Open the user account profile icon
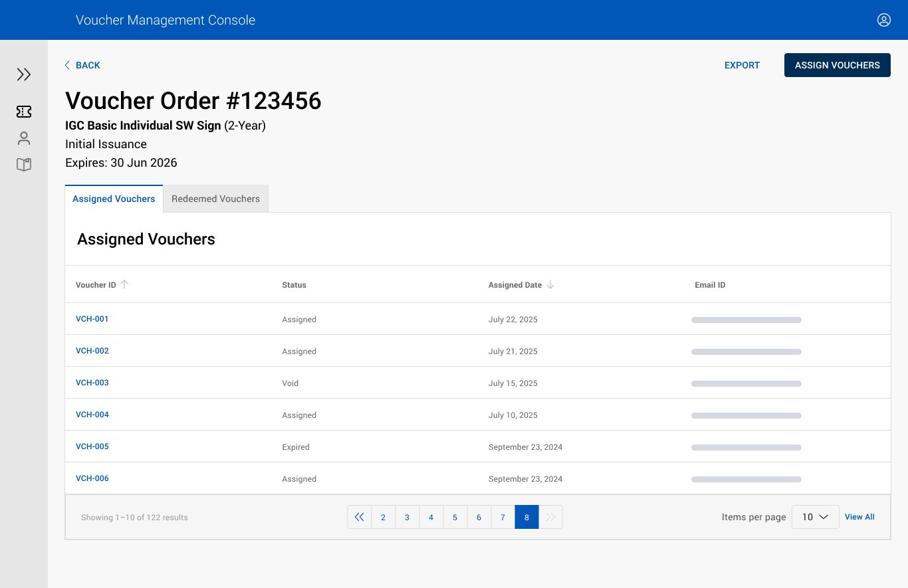The image size is (908, 588). click(x=883, y=20)
